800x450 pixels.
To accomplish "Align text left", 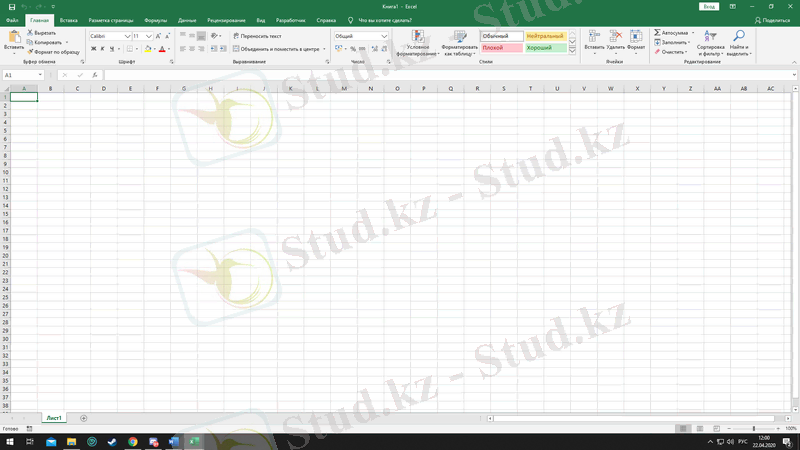I will tap(183, 49).
